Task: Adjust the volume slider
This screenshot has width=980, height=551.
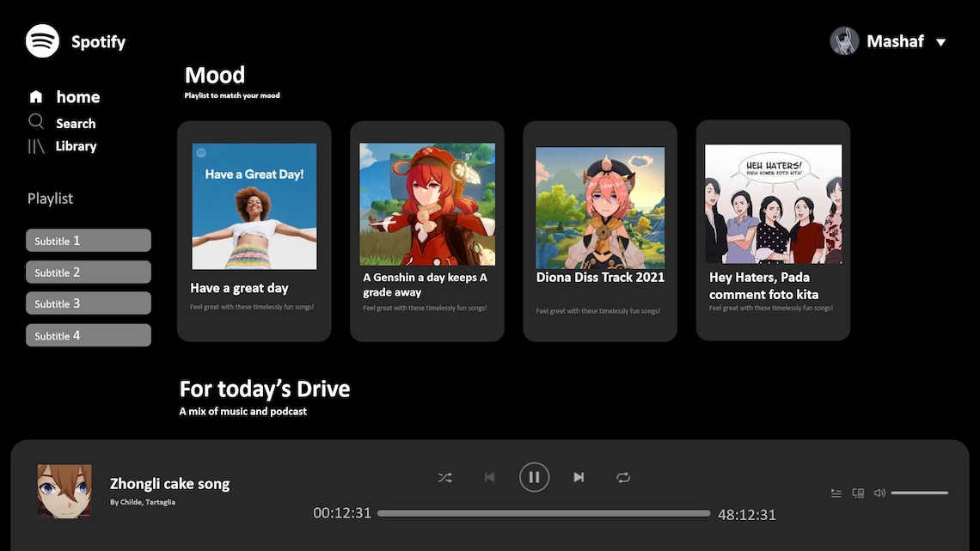Action: click(x=919, y=493)
